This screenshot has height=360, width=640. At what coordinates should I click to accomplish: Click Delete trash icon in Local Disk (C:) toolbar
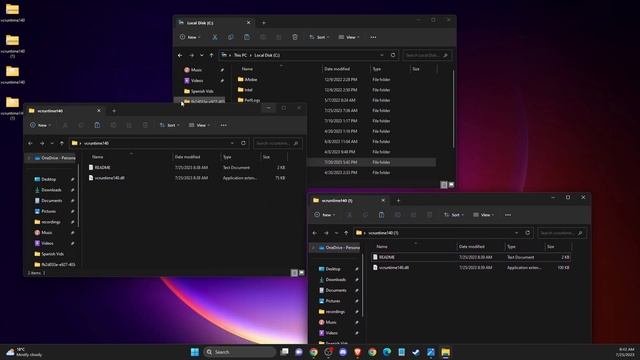pyautogui.click(x=295, y=37)
